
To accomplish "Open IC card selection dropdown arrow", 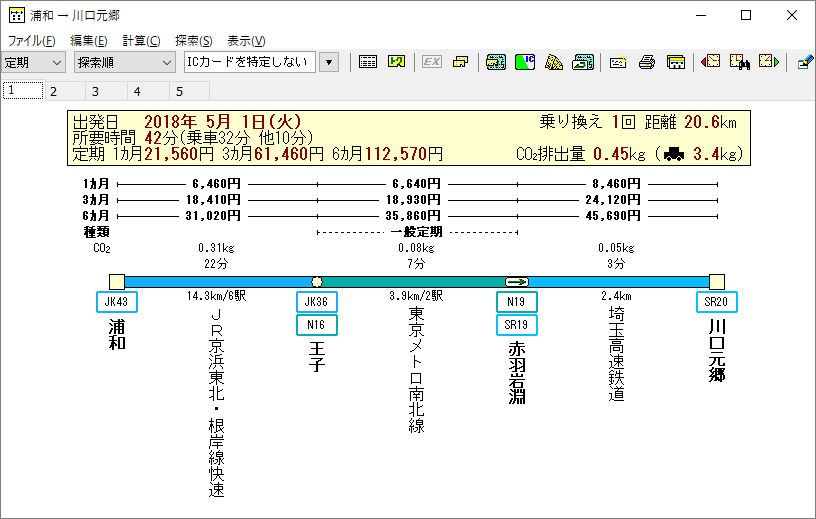I will 329,62.
